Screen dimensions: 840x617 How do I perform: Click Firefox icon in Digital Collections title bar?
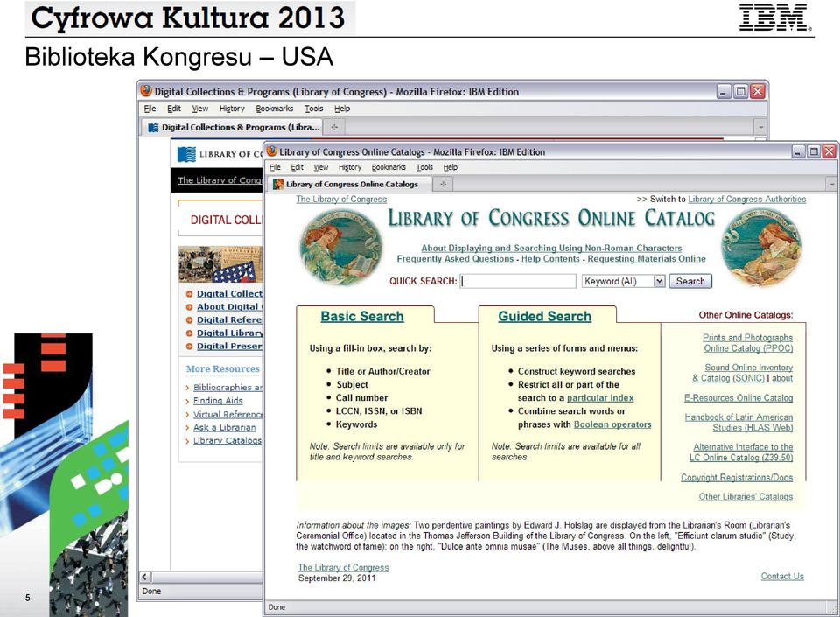coord(146,91)
